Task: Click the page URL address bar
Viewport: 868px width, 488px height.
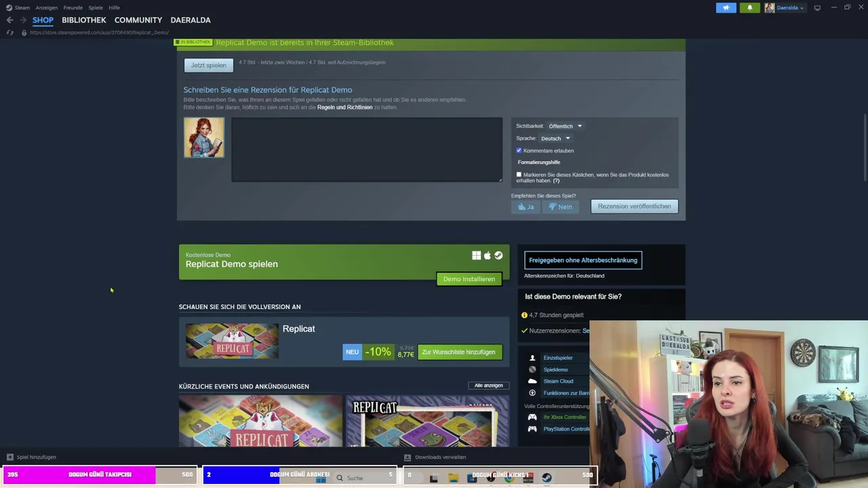Action: [99, 33]
